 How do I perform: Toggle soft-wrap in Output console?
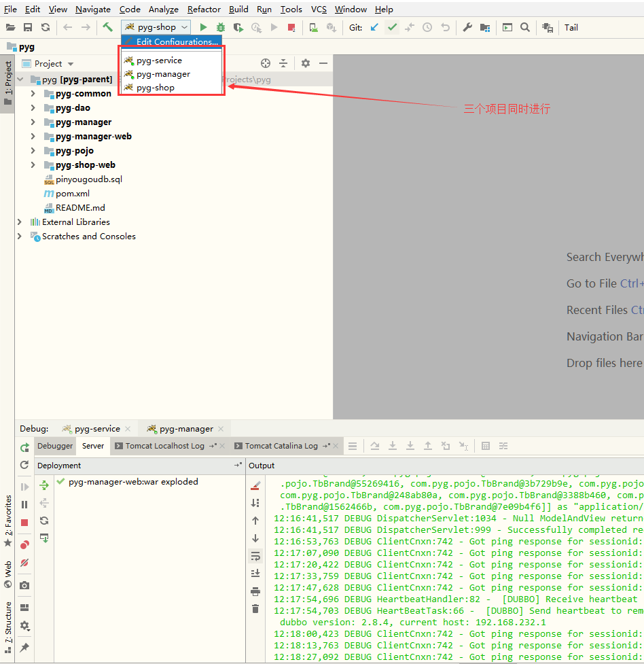pos(255,556)
